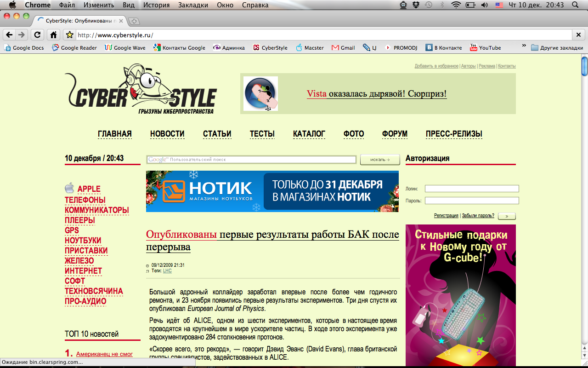Open the В Контакте bookmark

tap(444, 47)
